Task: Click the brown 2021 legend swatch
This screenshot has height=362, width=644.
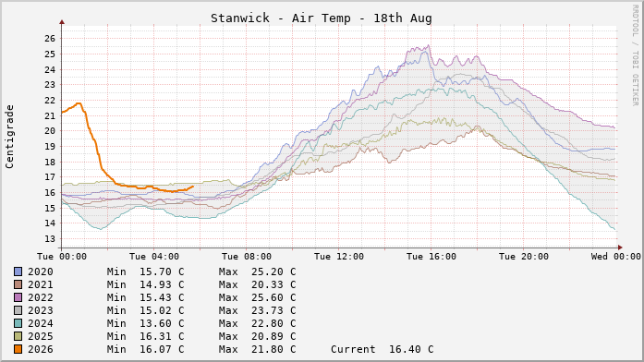Action: [x=18, y=284]
